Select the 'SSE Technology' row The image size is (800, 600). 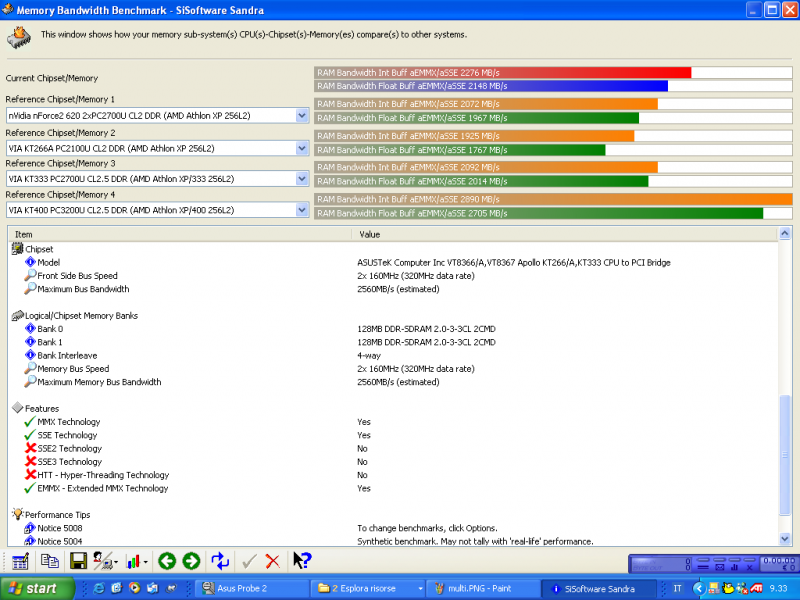tap(393, 435)
